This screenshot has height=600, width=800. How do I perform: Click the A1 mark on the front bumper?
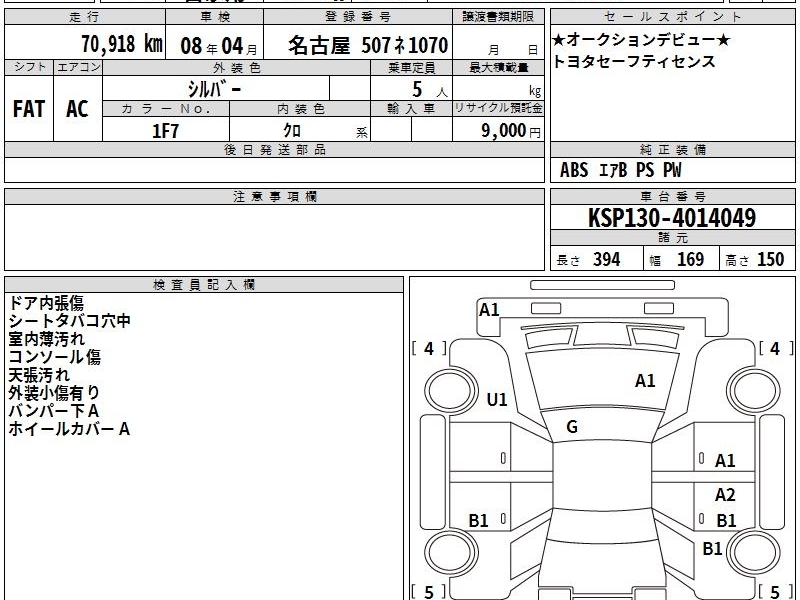[x=489, y=310]
